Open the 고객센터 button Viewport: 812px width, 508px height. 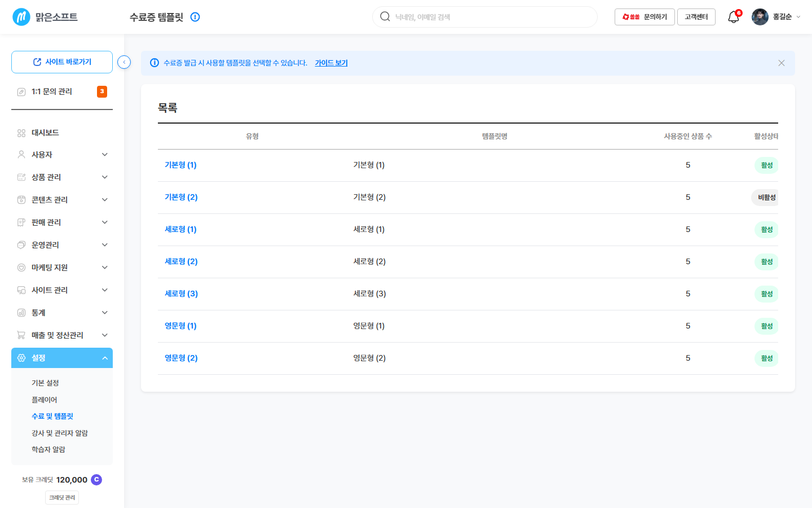coord(696,17)
